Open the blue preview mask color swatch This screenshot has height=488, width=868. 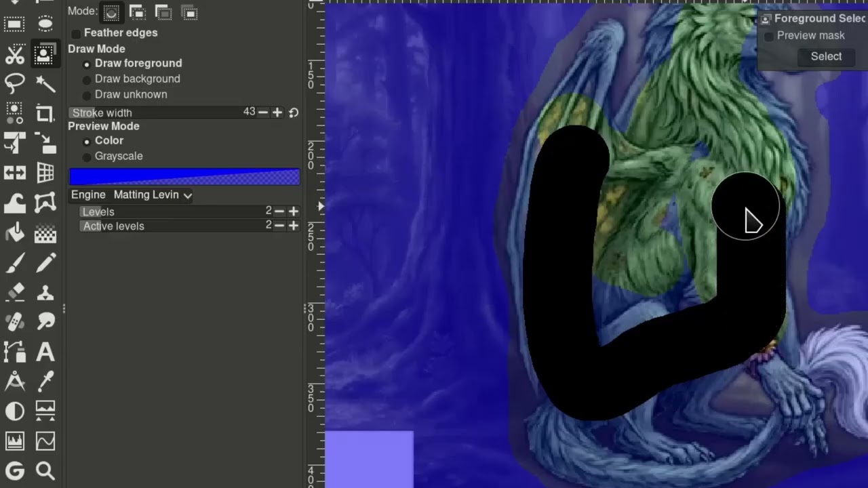click(x=184, y=177)
